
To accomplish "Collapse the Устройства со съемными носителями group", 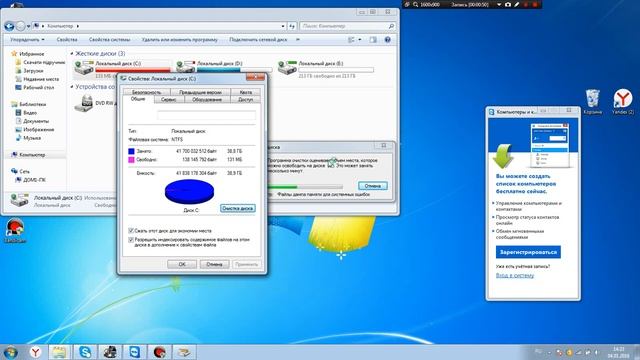I will pos(72,87).
